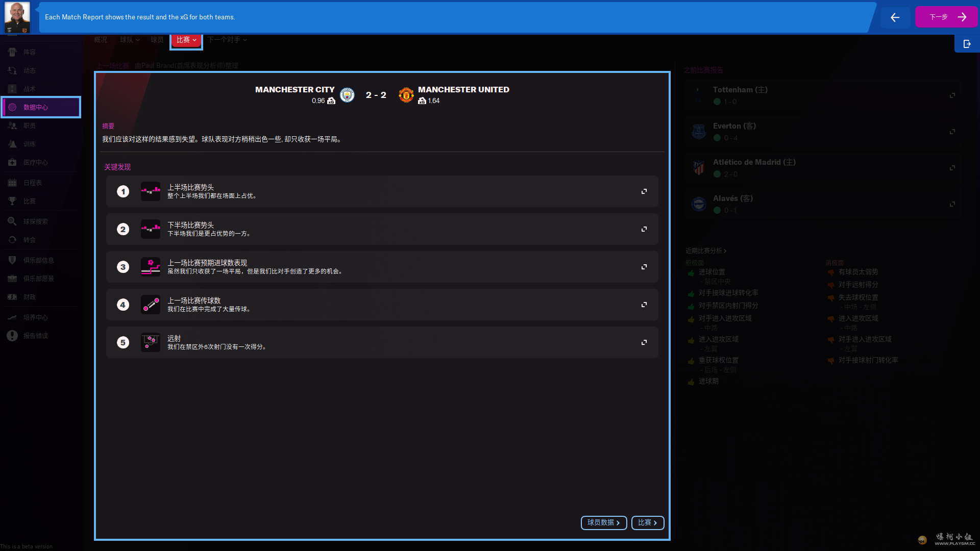Switch to the 球员 players tab
980x551 pixels.
[x=157, y=40]
